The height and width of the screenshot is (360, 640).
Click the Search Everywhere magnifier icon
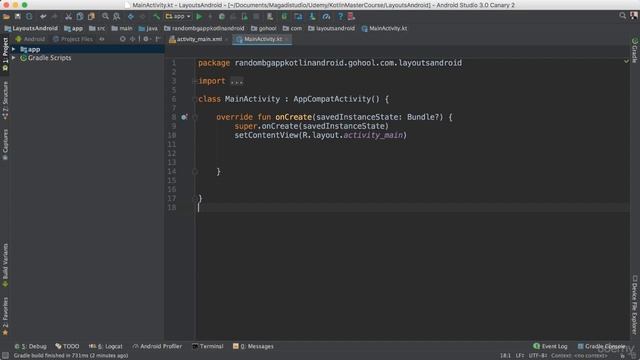pos(622,16)
